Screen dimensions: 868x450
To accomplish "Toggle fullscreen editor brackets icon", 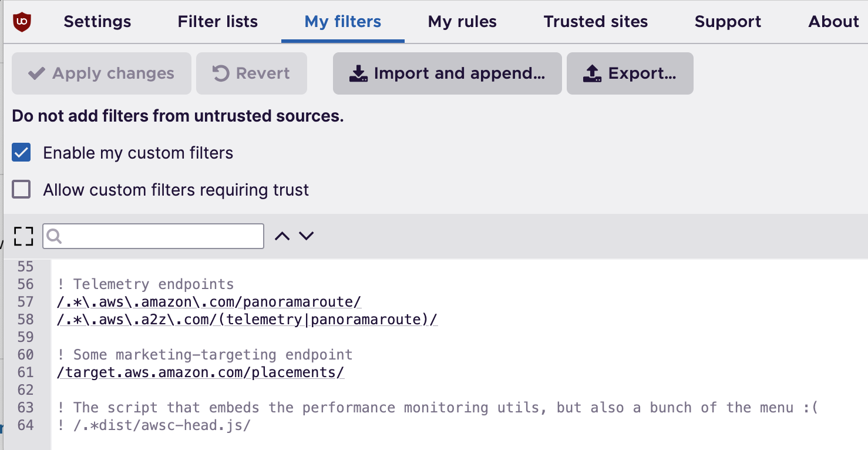I will (x=23, y=236).
